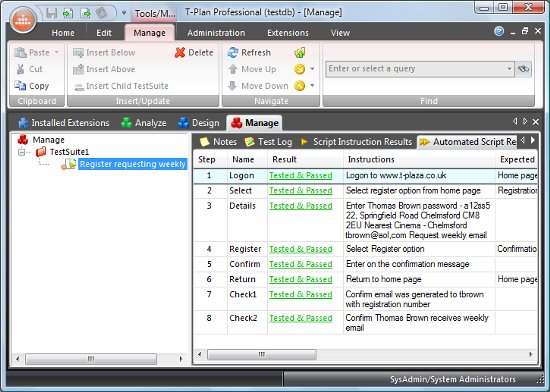Open the query selection dropdown arrow

(509, 69)
